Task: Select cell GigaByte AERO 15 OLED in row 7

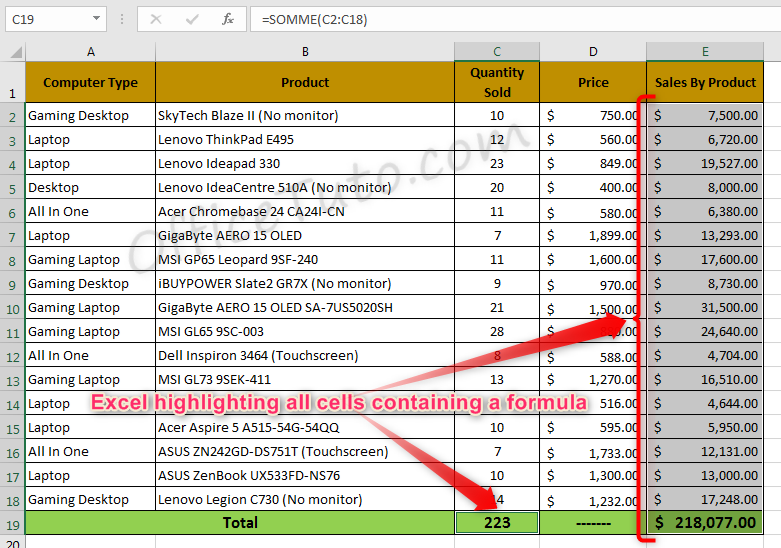Action: 305,235
